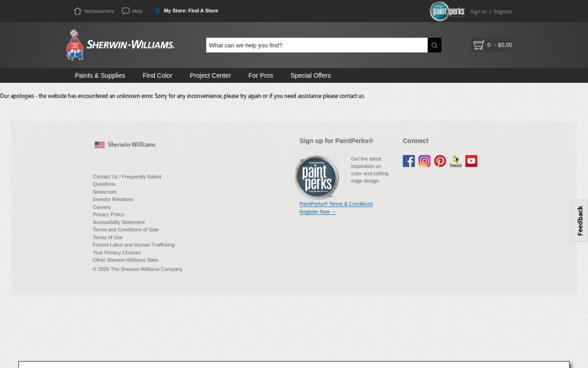Open Other Sherwin-Williams Sites link
This screenshot has width=588, height=368.
(x=125, y=260)
